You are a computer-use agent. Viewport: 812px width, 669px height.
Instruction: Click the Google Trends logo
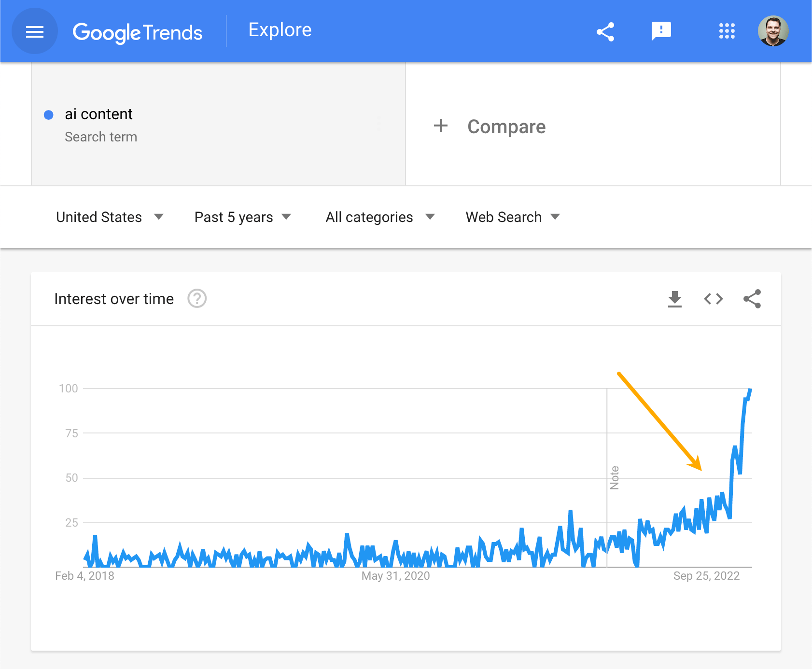click(138, 32)
